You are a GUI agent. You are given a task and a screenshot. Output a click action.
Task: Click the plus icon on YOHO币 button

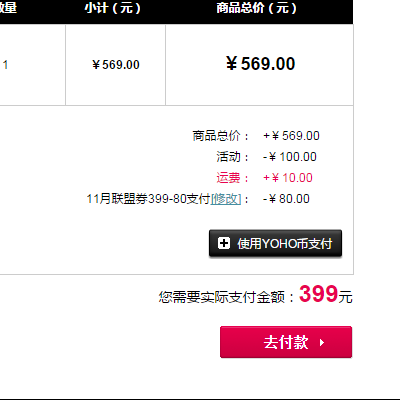(224, 243)
